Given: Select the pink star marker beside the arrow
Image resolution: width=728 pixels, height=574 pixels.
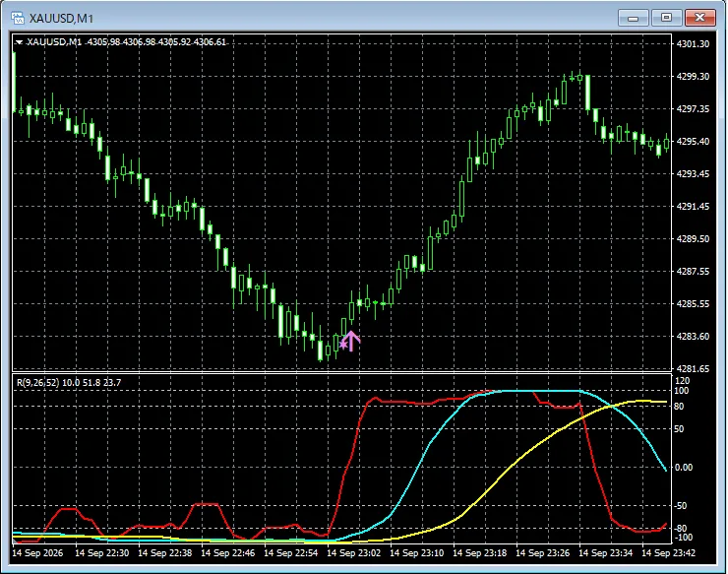Looking at the screenshot, I should 343,345.
